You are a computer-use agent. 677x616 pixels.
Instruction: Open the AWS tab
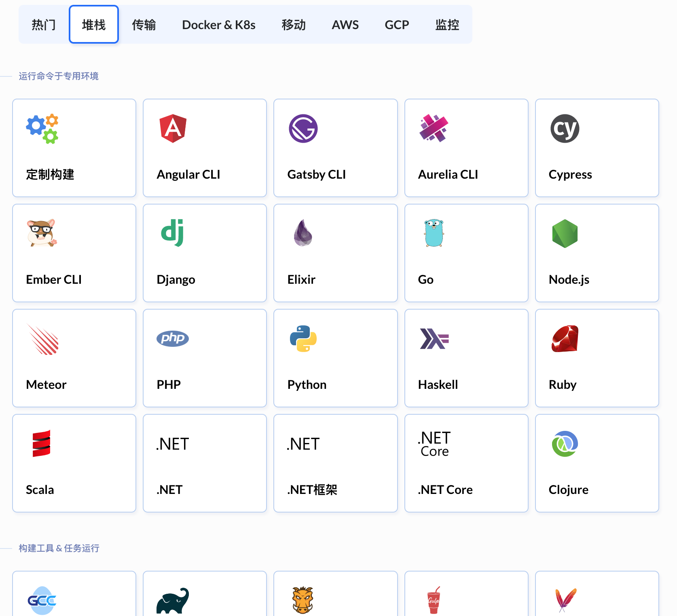[345, 25]
